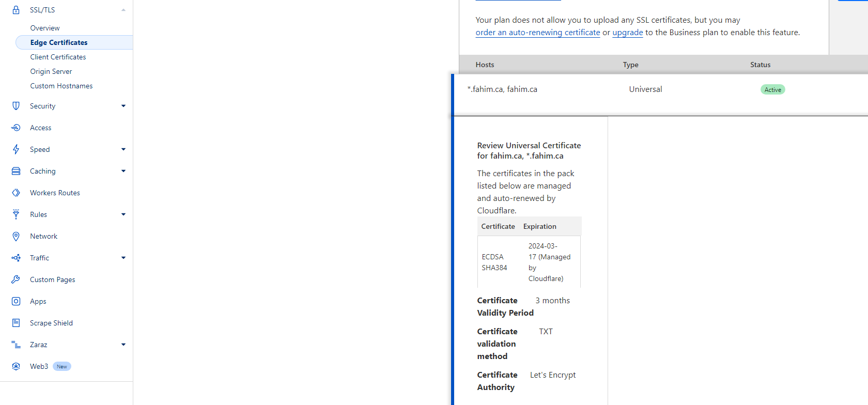Click the Universal type cell
The height and width of the screenshot is (405, 868).
point(645,89)
